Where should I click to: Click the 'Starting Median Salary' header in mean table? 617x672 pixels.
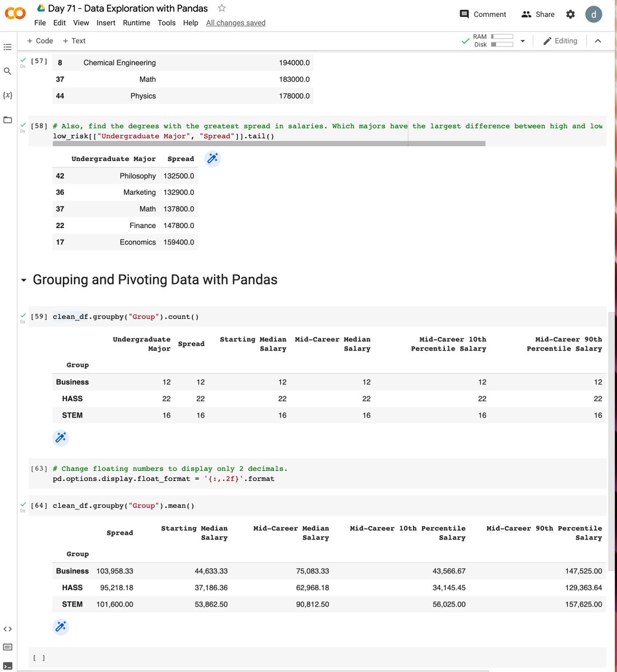[194, 533]
